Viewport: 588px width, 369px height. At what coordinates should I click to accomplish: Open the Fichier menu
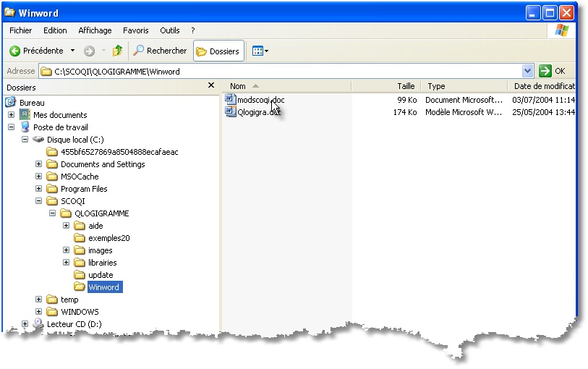coord(21,30)
